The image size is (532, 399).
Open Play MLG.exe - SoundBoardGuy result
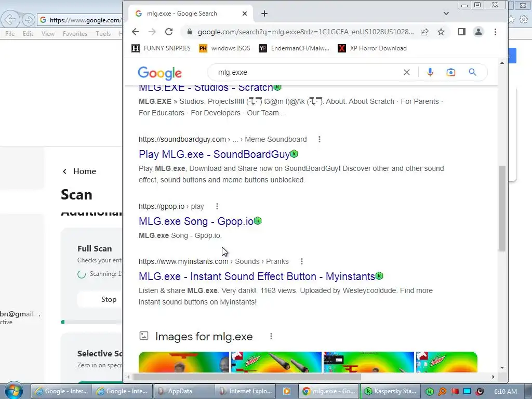(214, 154)
